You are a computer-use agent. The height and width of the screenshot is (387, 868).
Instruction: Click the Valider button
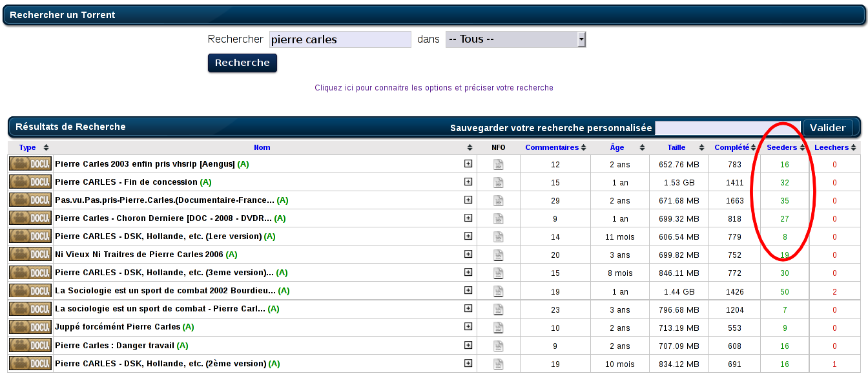pyautogui.click(x=827, y=128)
